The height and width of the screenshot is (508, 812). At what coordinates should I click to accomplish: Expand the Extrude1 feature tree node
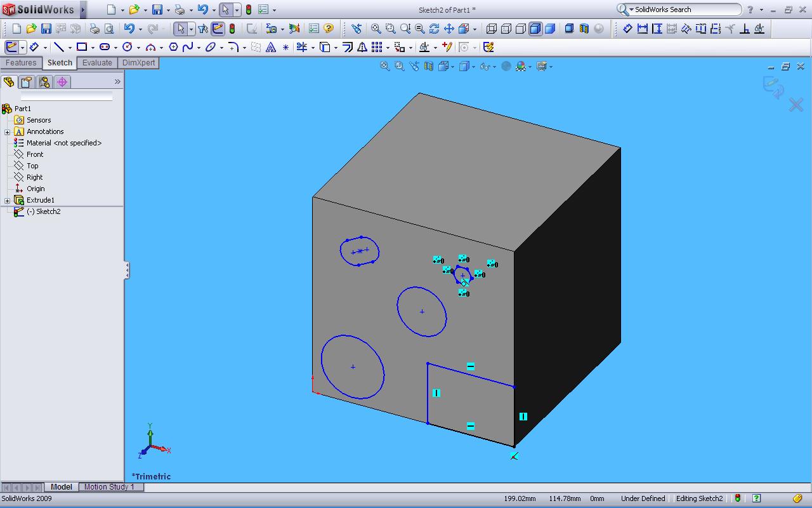(8, 200)
